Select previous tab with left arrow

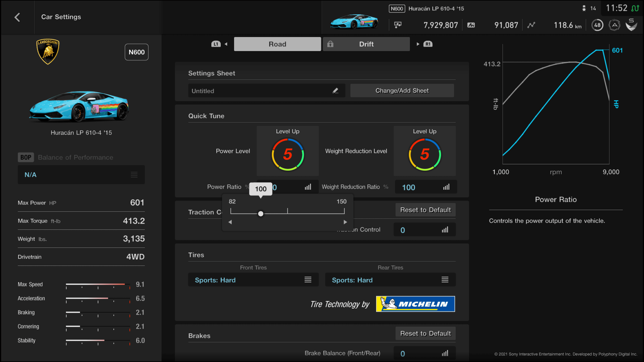click(x=226, y=44)
